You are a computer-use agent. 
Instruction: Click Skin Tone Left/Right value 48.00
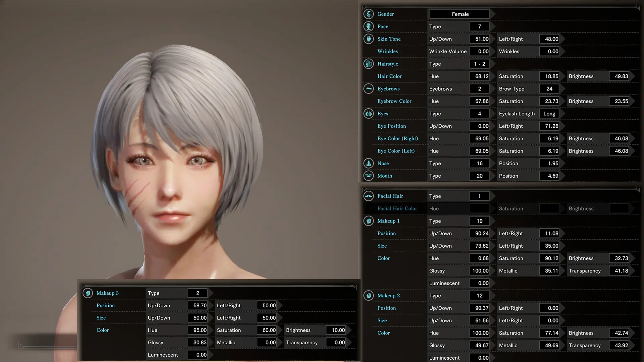pos(549,39)
